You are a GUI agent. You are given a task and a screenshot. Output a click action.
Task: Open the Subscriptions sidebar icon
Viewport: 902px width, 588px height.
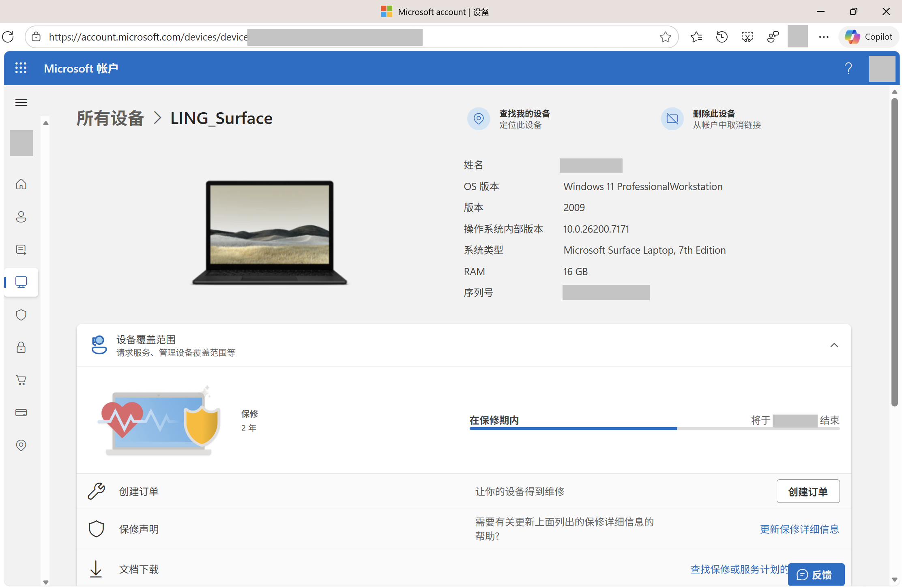pos(21,250)
